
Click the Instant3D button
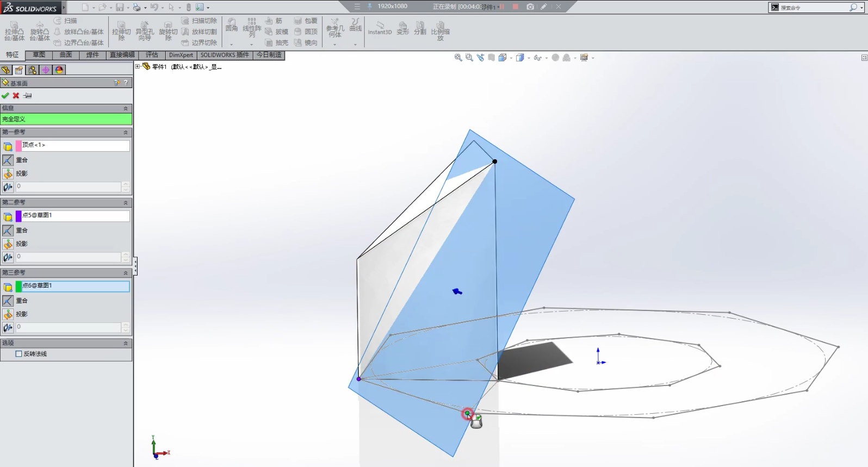click(380, 28)
